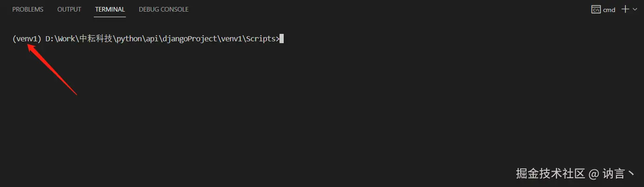Viewport: 644px width, 187px height.
Task: Click the D:\Work drive segment
Action: tap(60, 39)
